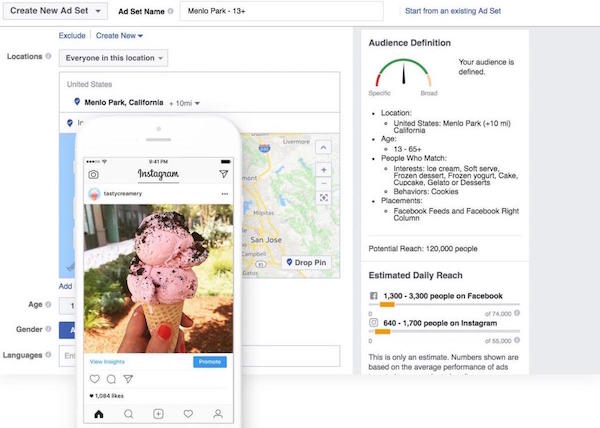This screenshot has width=600, height=428.
Task: Click the info icon next to Languages
Action: [x=48, y=355]
